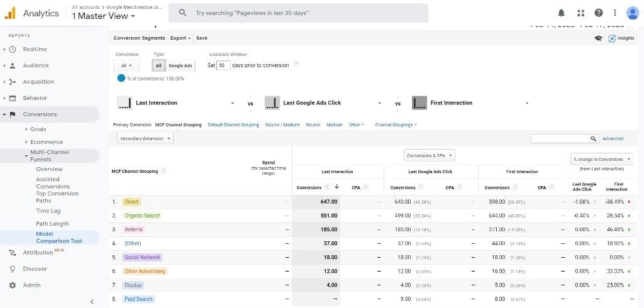Viewport: 644px width, 308px height.
Task: Open the Time Lag report
Action: (x=48, y=211)
